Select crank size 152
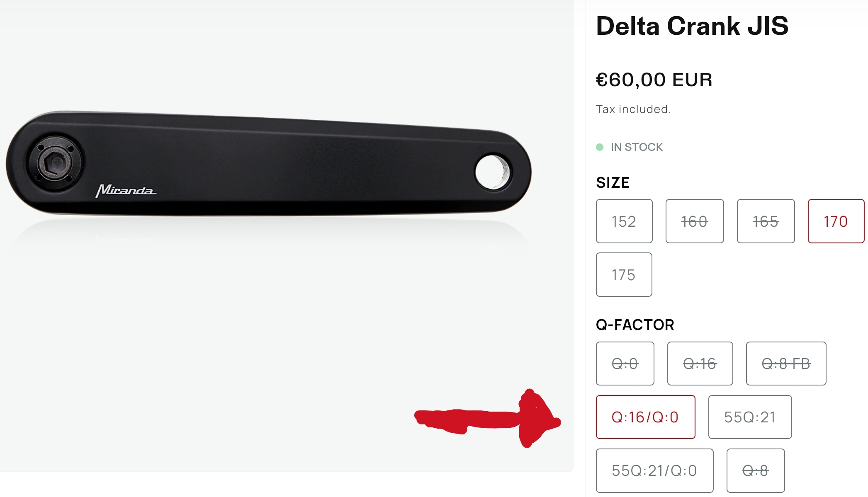Screen dimensions: 868x497 (x=624, y=221)
